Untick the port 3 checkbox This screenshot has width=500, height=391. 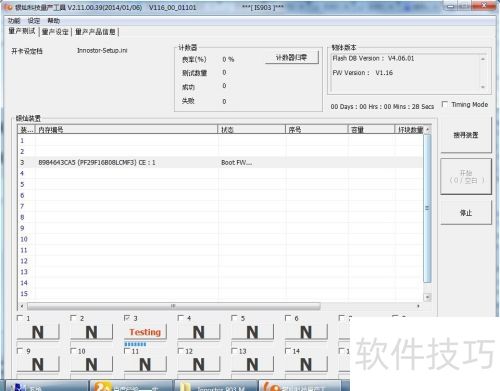click(127, 318)
